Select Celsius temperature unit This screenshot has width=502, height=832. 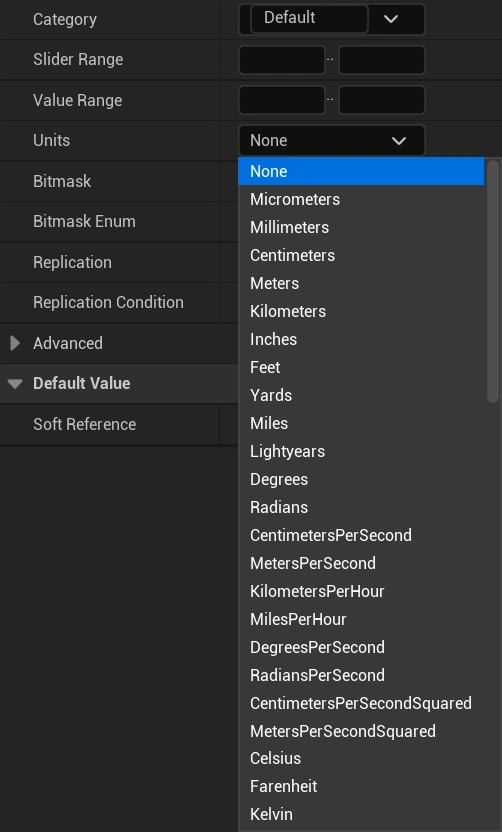point(361,759)
